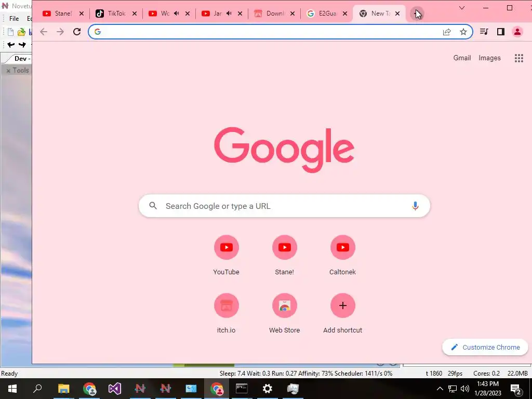Bookmark this tab with the star icon
This screenshot has height=399, width=532.
click(x=463, y=32)
